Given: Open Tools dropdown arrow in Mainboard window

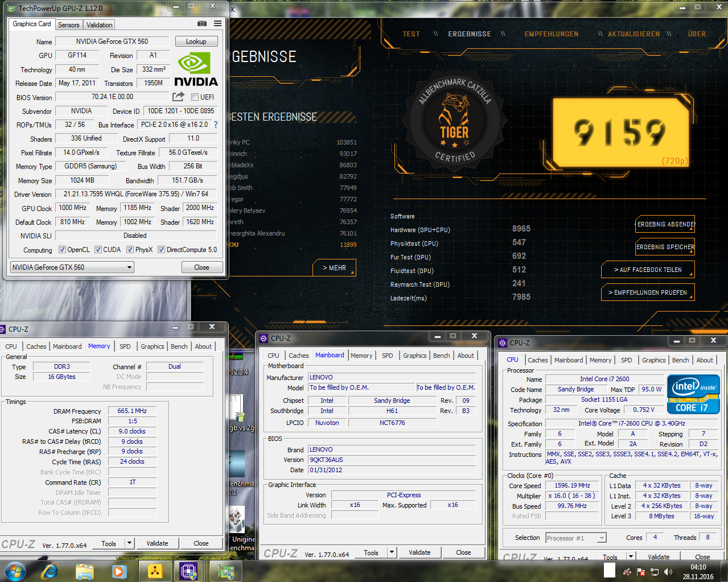Looking at the screenshot, I should point(392,552).
